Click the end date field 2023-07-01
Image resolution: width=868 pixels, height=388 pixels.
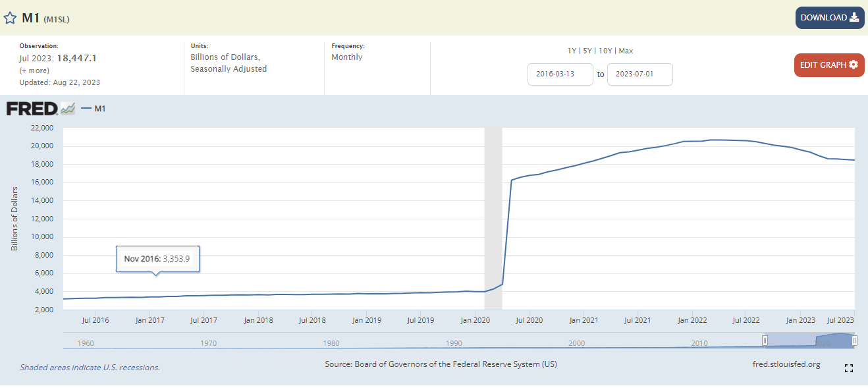[640, 74]
